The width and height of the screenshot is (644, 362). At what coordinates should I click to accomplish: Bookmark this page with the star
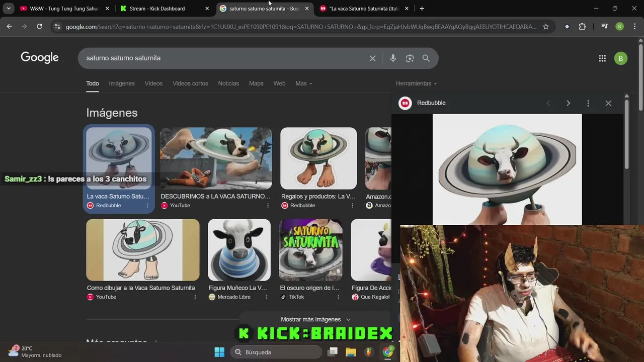click(545, 27)
